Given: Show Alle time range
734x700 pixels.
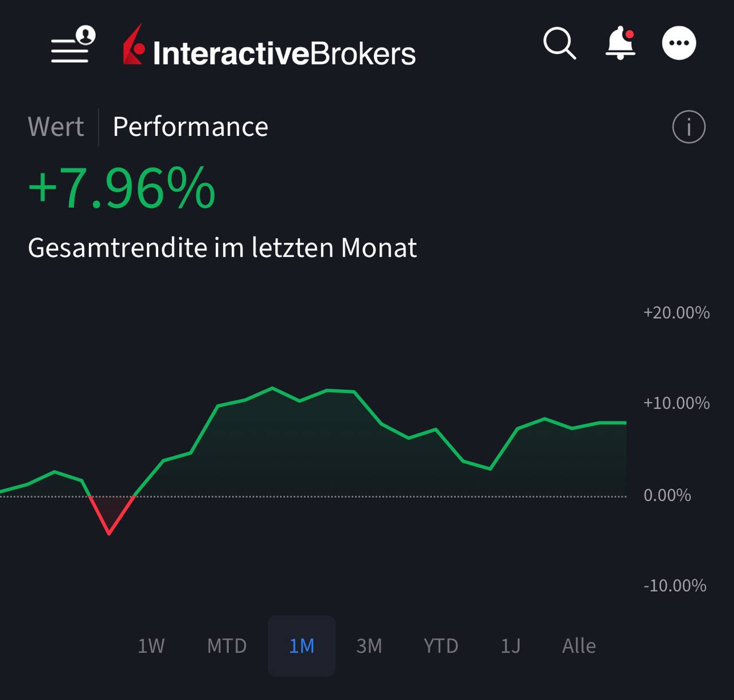Looking at the screenshot, I should coord(579,646).
